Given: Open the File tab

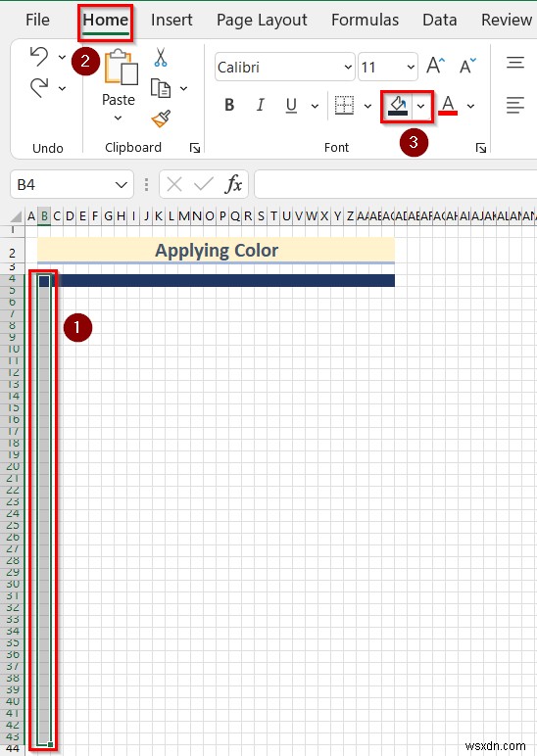Looking at the screenshot, I should pos(37,20).
